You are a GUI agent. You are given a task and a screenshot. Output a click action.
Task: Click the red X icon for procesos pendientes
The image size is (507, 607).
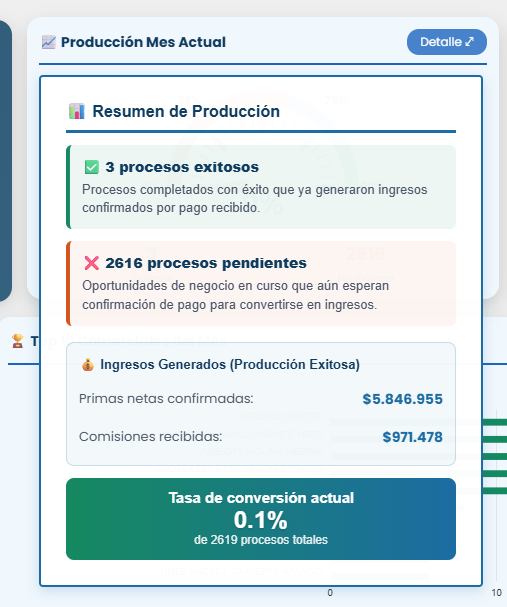92,263
